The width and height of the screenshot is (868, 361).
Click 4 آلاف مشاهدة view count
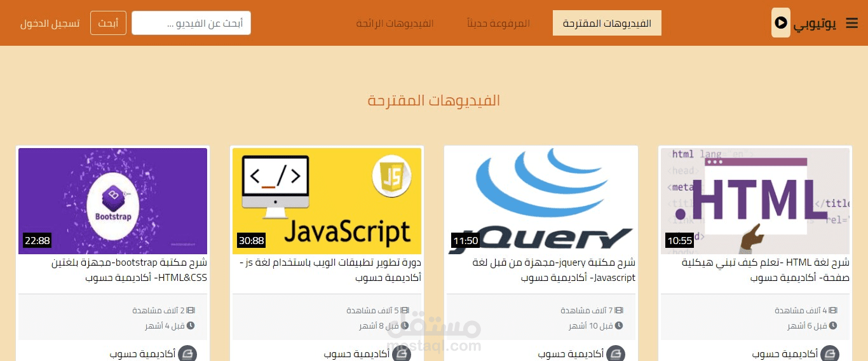tap(801, 311)
